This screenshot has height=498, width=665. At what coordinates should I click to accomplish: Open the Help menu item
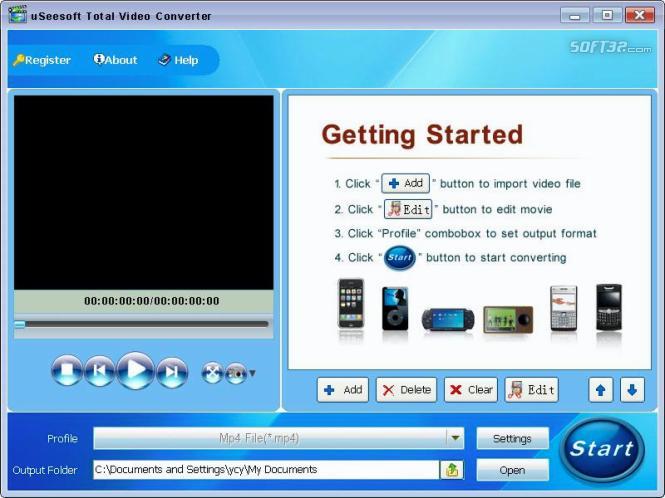click(x=178, y=60)
